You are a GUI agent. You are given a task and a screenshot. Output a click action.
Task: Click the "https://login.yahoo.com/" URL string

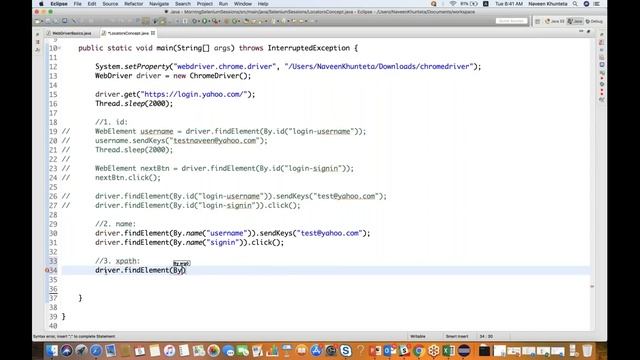point(194,94)
